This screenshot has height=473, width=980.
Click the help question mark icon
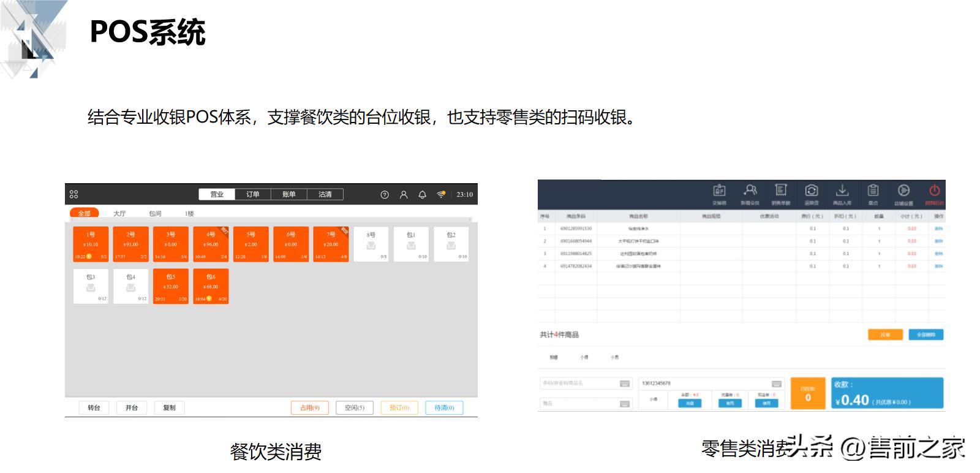385,195
